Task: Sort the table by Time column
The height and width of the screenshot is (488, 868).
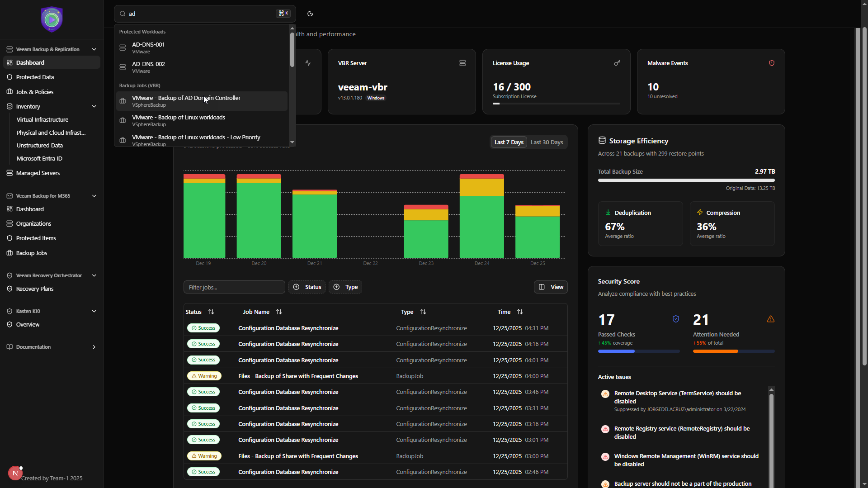Action: click(509, 312)
